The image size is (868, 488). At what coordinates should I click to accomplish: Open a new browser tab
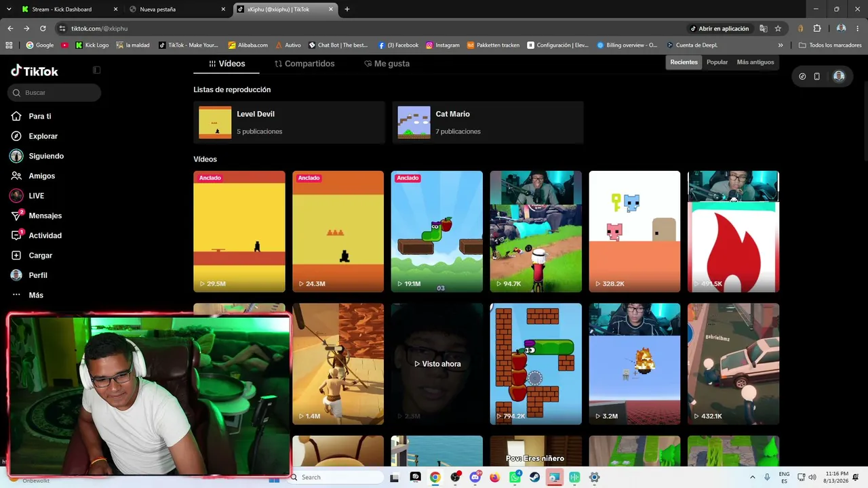pyautogui.click(x=347, y=9)
